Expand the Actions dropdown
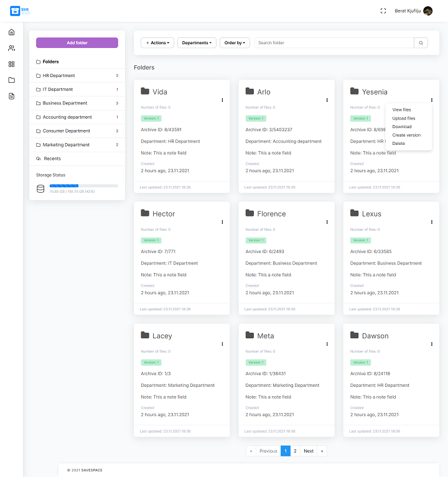This screenshot has height=477, width=448. [157, 43]
